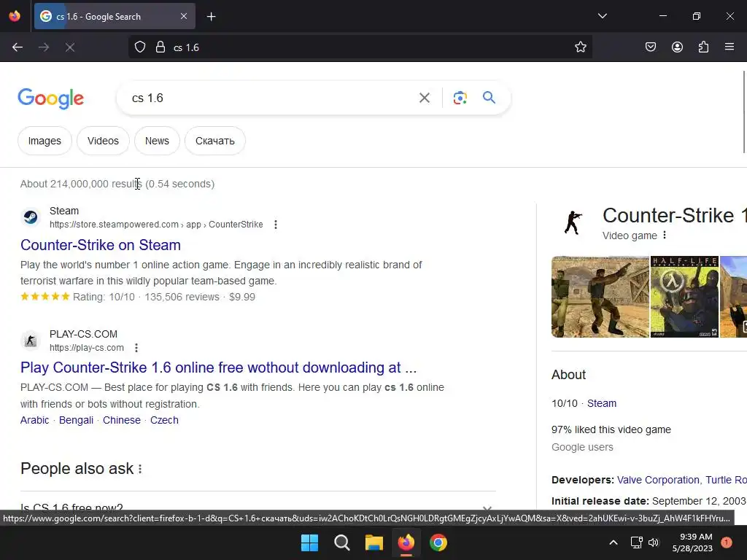Open the Steam rating link in About

[602, 403]
